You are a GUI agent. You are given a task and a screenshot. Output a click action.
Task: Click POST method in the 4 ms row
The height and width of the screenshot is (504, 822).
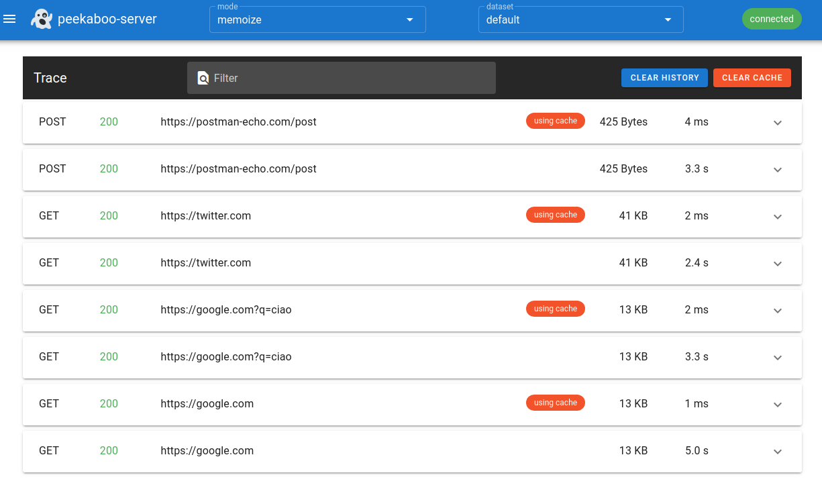(x=52, y=121)
